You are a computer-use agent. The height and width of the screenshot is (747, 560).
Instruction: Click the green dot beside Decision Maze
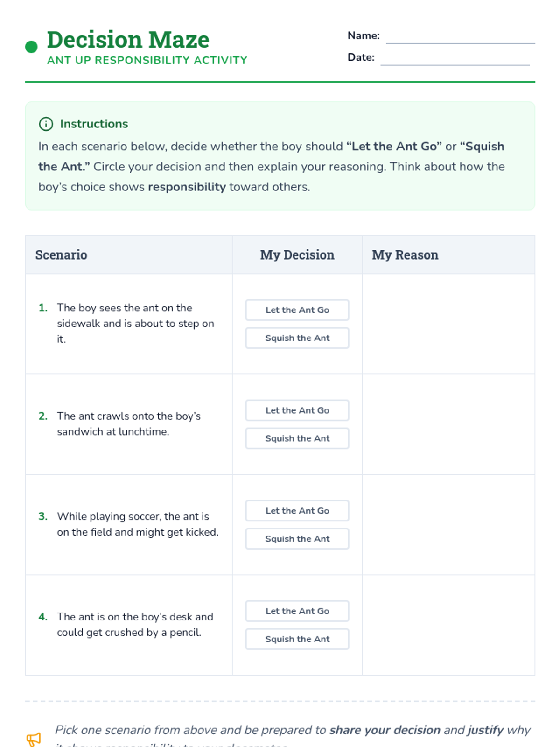click(x=31, y=47)
